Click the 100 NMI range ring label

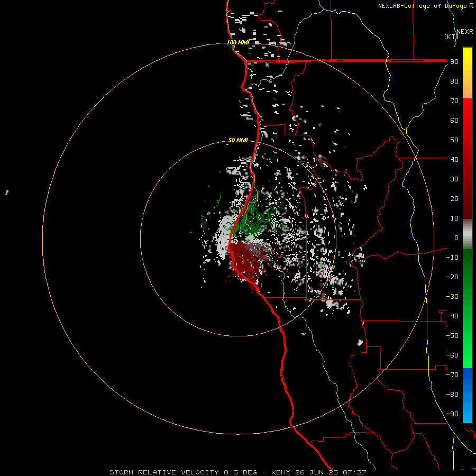(238, 42)
